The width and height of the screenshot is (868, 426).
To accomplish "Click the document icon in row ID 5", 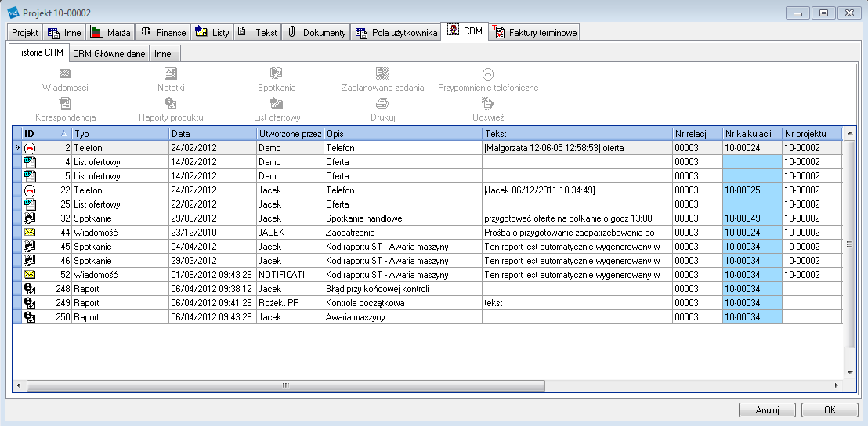I will (30, 176).
